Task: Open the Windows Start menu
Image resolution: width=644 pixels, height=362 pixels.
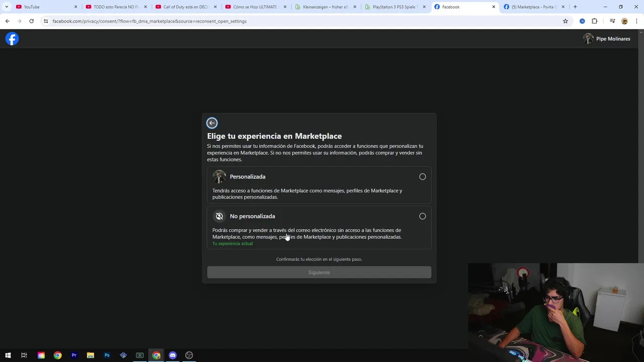Action: (8, 355)
